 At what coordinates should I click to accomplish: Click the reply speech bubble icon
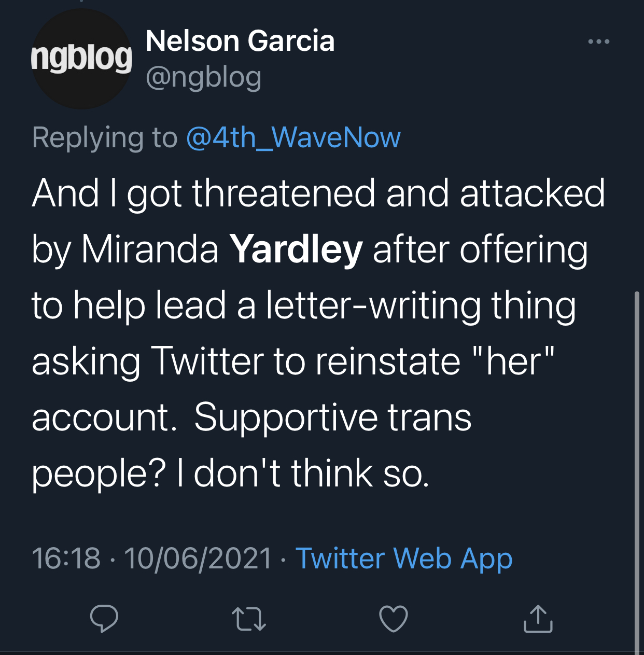pos(104,618)
